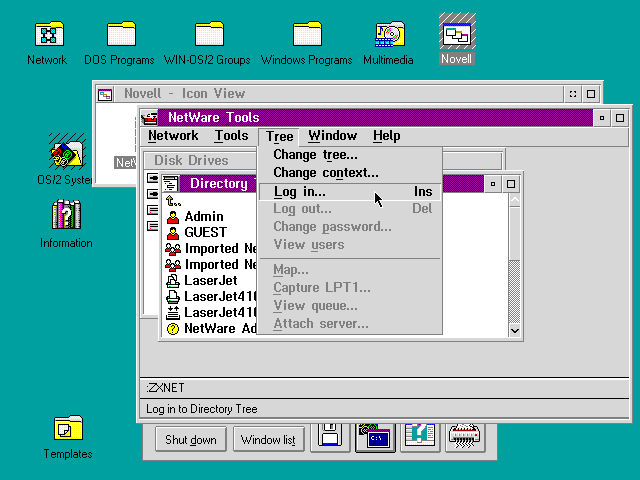640x480 pixels.
Task: Click the Disk Drives window title
Action: [191, 161]
